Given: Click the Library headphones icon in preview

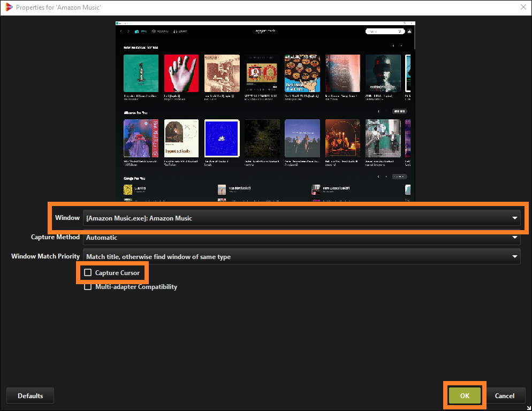Looking at the screenshot, I should coord(176,31).
